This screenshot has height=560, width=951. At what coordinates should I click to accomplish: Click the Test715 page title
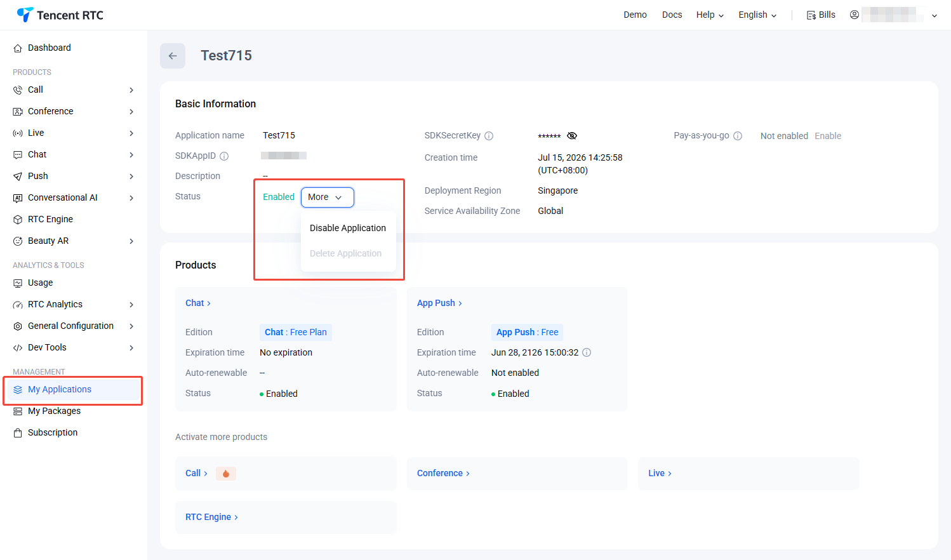(x=227, y=56)
